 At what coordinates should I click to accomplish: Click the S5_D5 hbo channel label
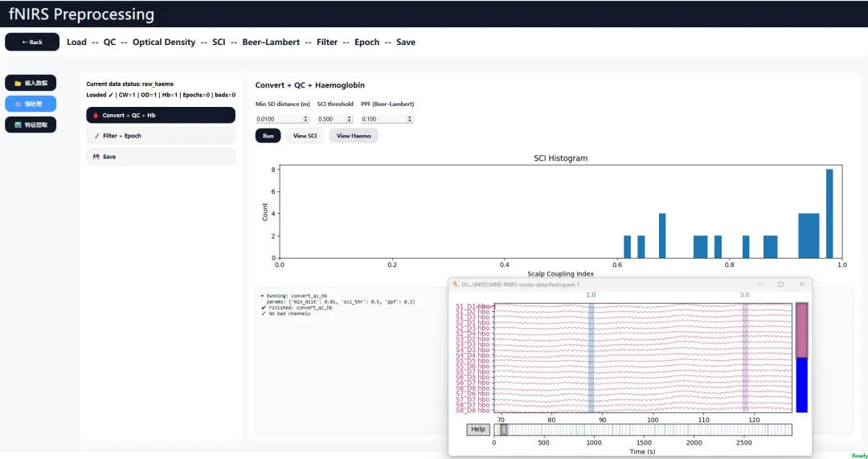coord(473,361)
